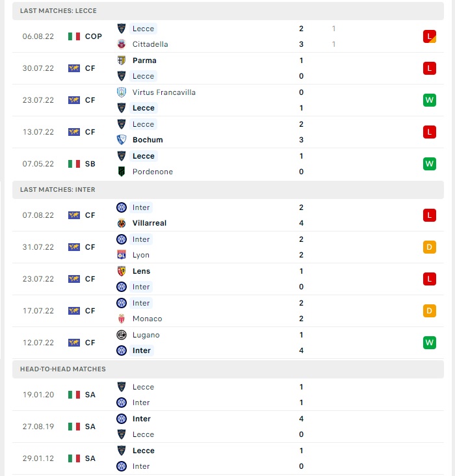Select the Head-to-Head Matches section header

[x=228, y=369]
